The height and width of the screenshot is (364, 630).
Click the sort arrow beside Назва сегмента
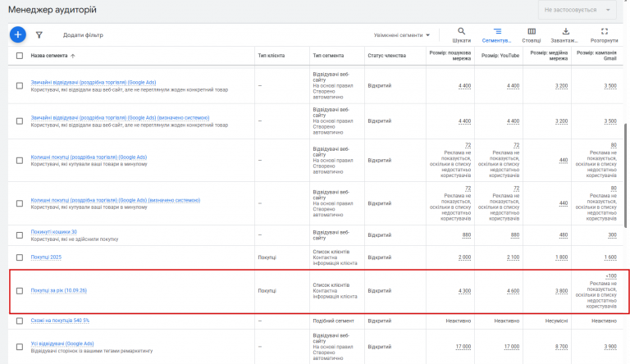tap(73, 56)
